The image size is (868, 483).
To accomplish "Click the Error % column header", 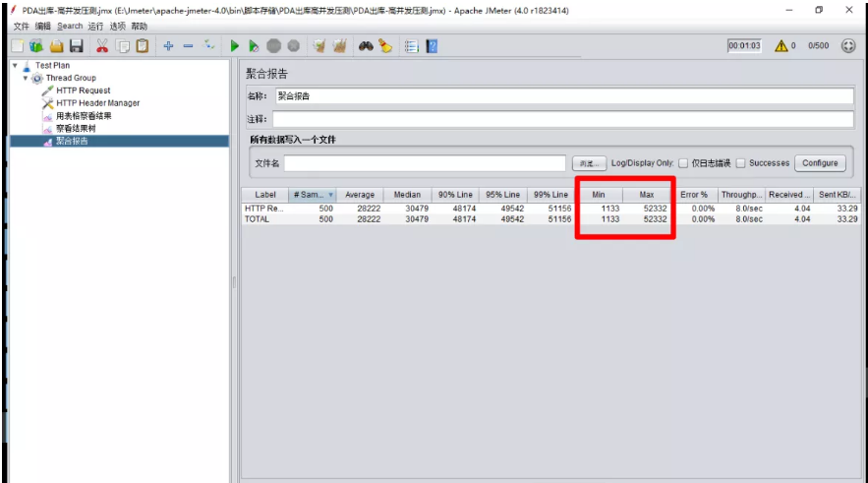I will [694, 195].
